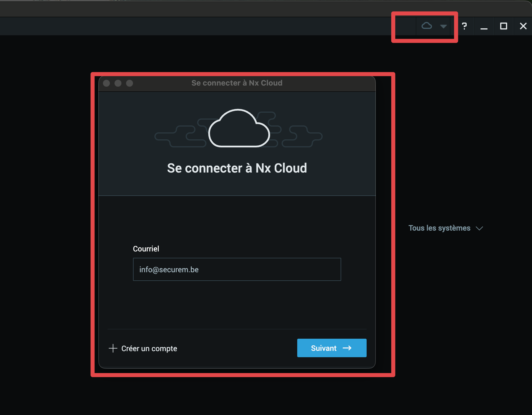Click the Suivant button

coord(332,348)
